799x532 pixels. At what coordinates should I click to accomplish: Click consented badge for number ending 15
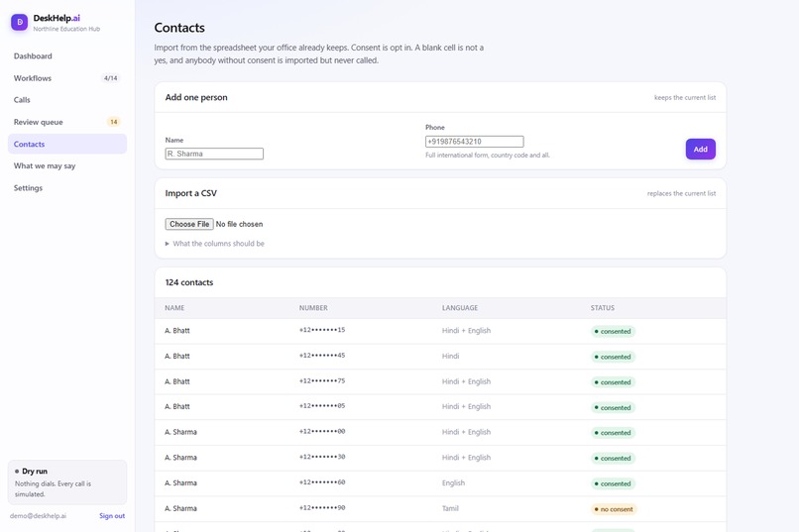click(613, 332)
